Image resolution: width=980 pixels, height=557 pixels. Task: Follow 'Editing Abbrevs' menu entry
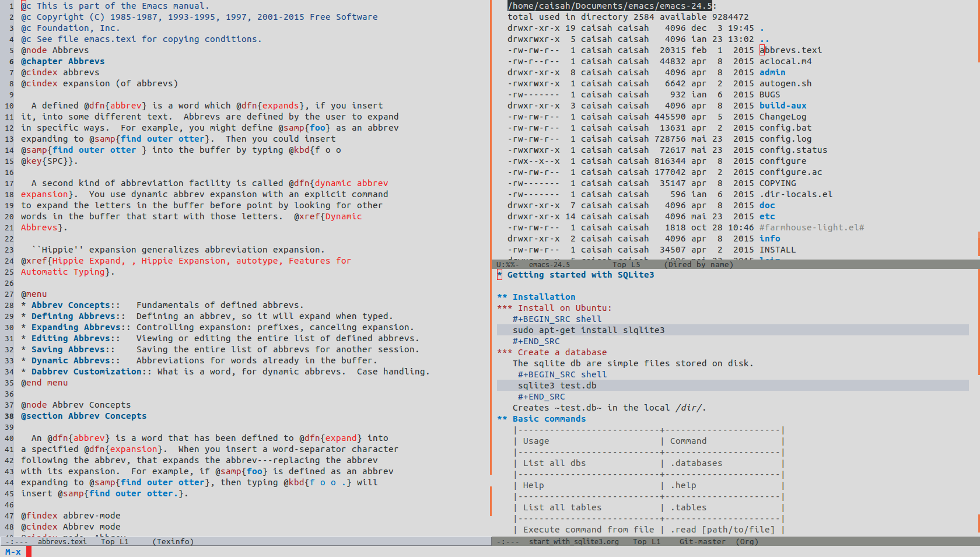tap(71, 338)
